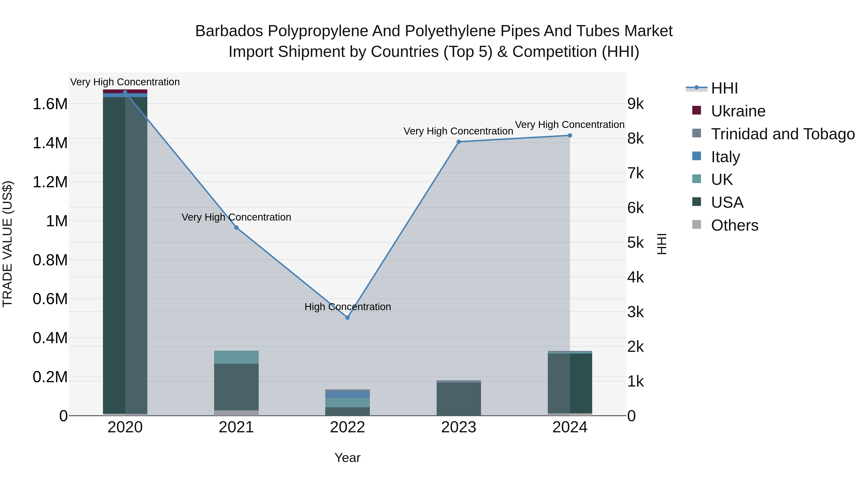Screen dimensions: 868x488
Task: Click the 'High Concentration' annotation at 2022
Action: click(x=348, y=307)
